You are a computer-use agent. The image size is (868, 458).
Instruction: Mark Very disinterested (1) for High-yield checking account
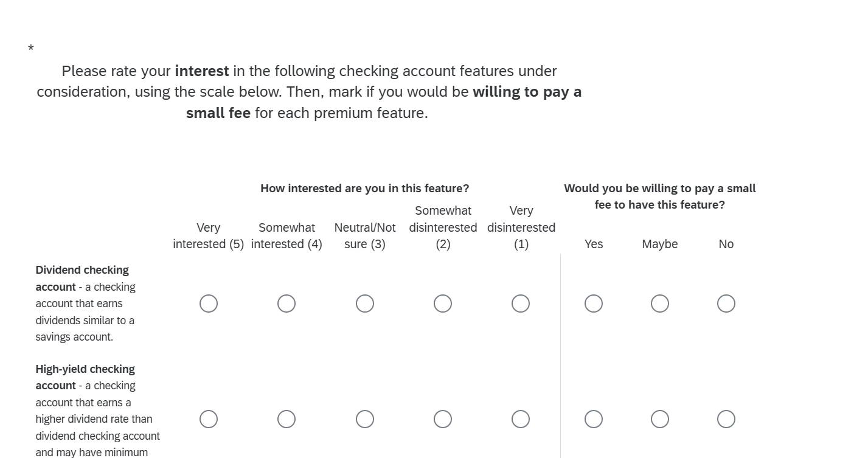click(521, 419)
